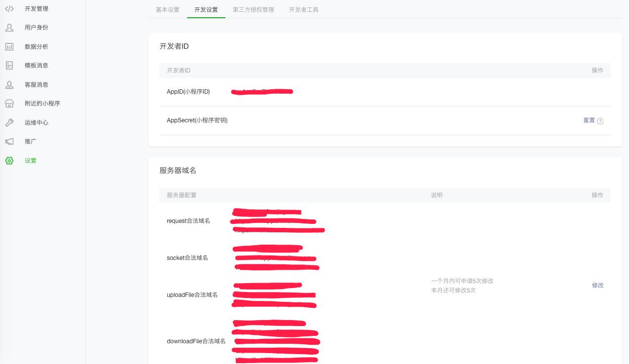Click the AppSecret(小程序密钥) label
The image size is (629, 364).
coord(197,120)
